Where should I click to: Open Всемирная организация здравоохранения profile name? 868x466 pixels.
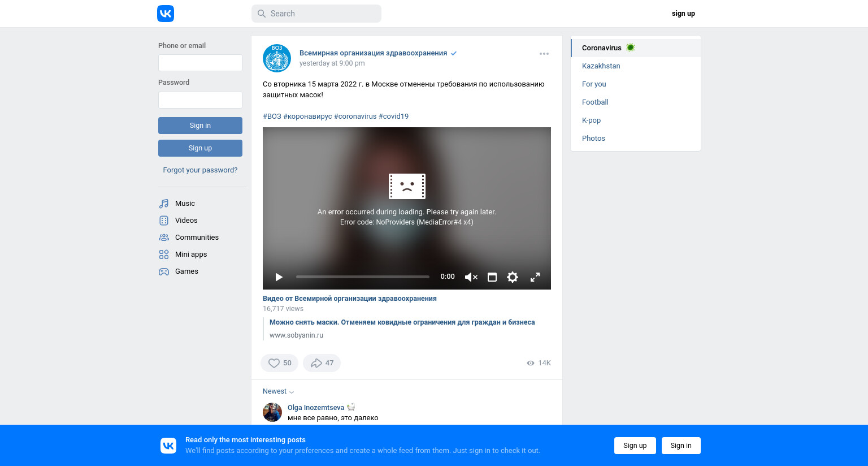tap(373, 53)
